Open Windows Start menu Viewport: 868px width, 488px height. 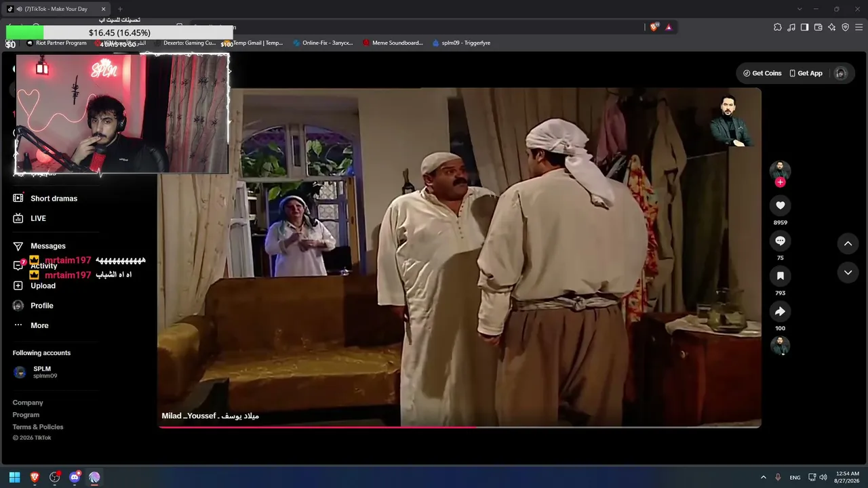[14, 477]
